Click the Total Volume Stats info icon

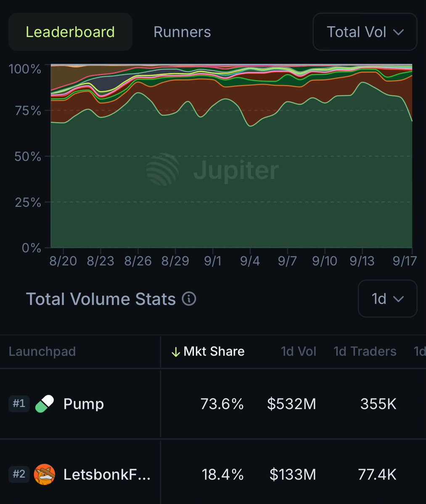(189, 298)
